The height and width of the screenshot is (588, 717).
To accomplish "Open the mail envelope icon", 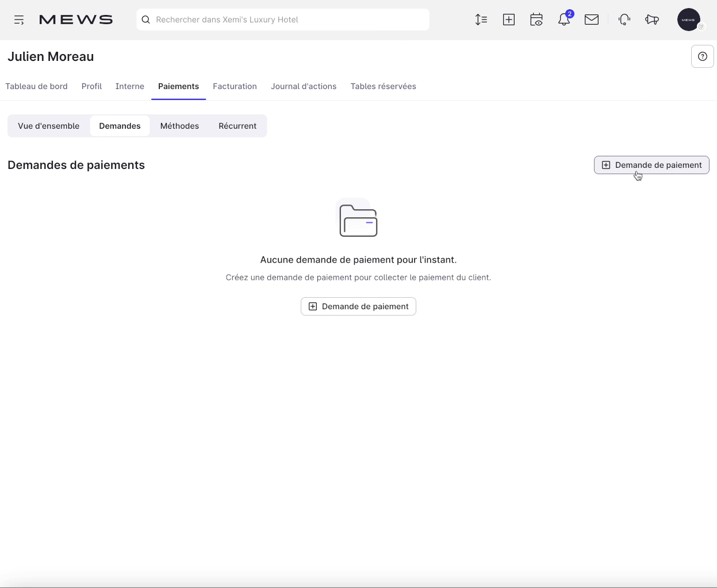I will coord(592,20).
